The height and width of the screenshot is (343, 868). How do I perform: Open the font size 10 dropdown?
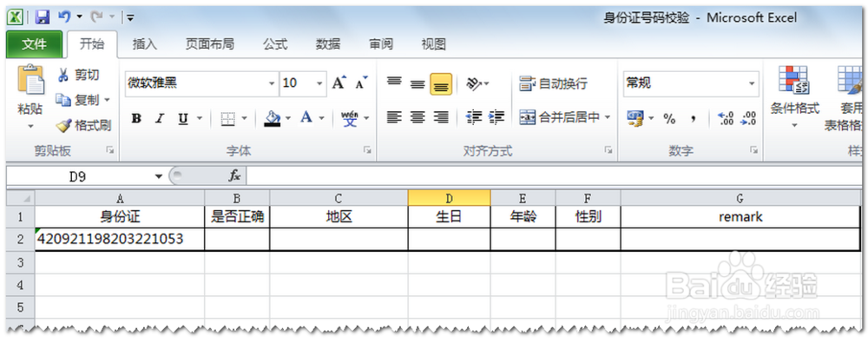point(319,83)
